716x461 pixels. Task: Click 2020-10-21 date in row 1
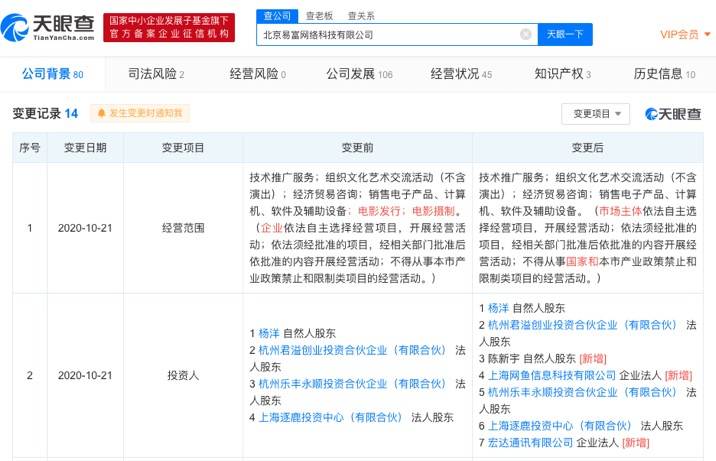click(85, 228)
